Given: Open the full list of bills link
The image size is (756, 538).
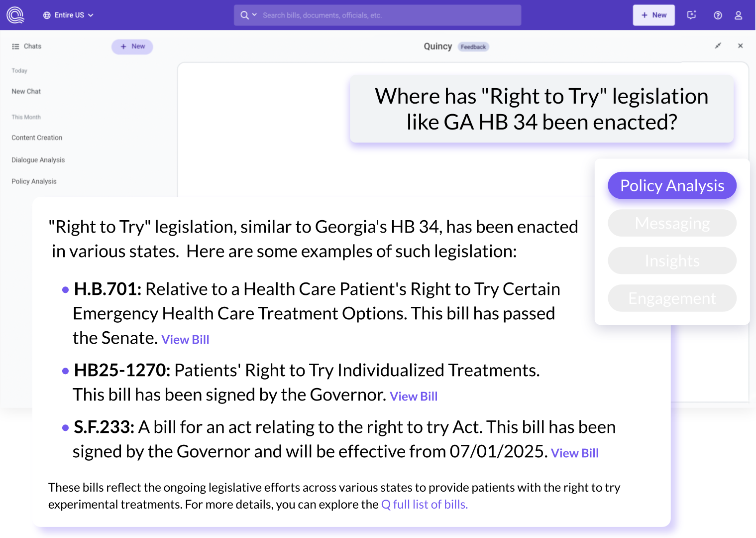Looking at the screenshot, I should [425, 504].
